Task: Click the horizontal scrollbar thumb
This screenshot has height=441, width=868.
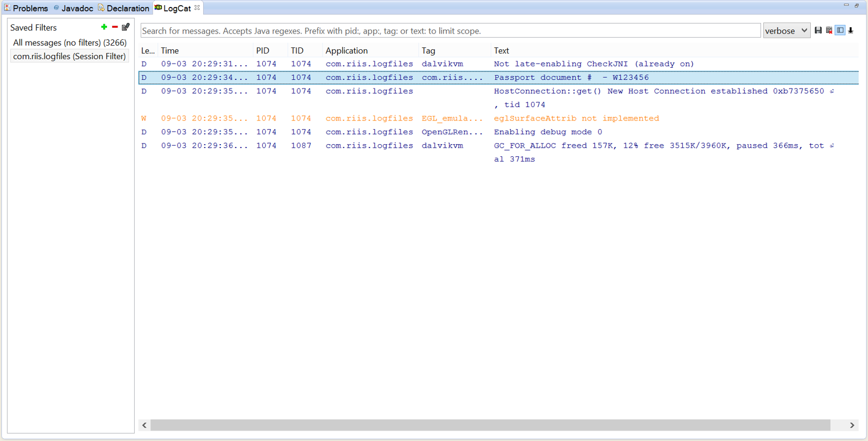Action: 490,425
